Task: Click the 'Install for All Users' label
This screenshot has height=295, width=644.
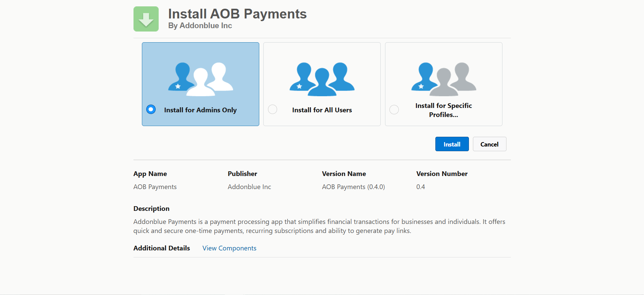Action: click(322, 110)
